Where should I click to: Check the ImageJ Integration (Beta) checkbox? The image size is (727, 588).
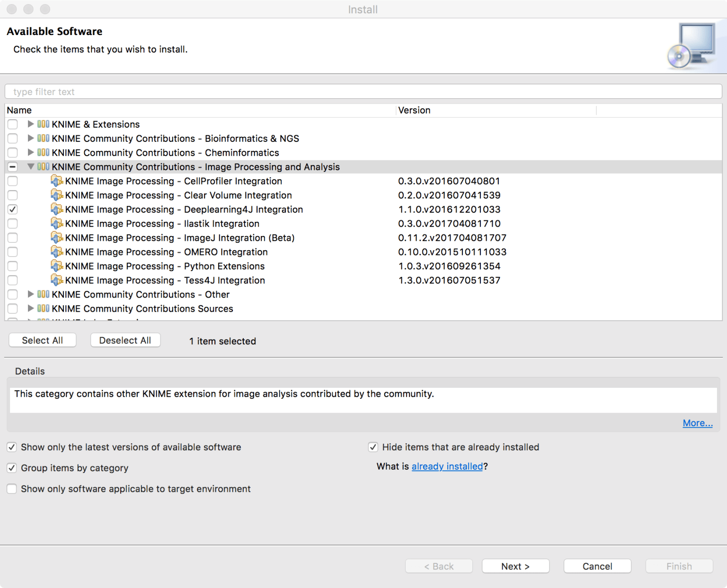point(13,237)
